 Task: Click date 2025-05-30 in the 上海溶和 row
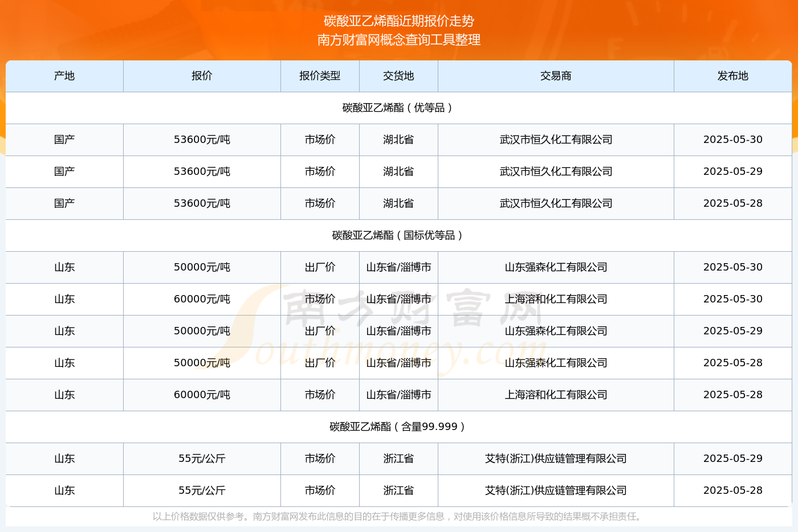point(732,299)
